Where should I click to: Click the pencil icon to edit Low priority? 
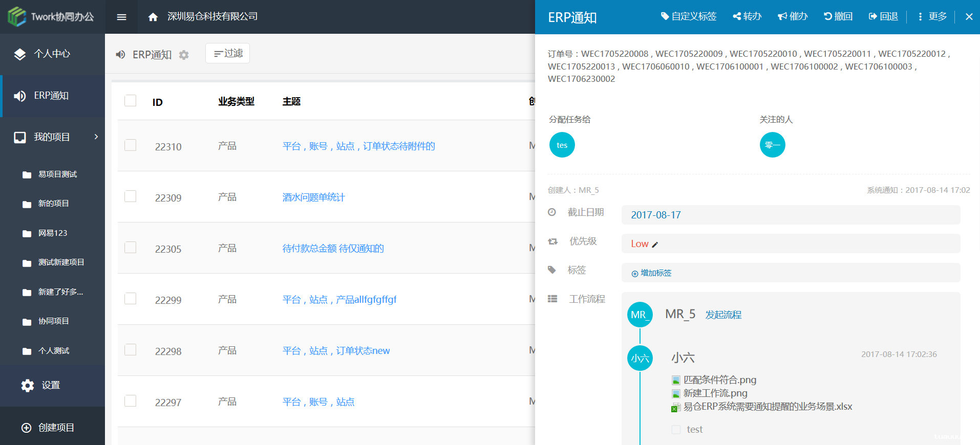tap(655, 244)
